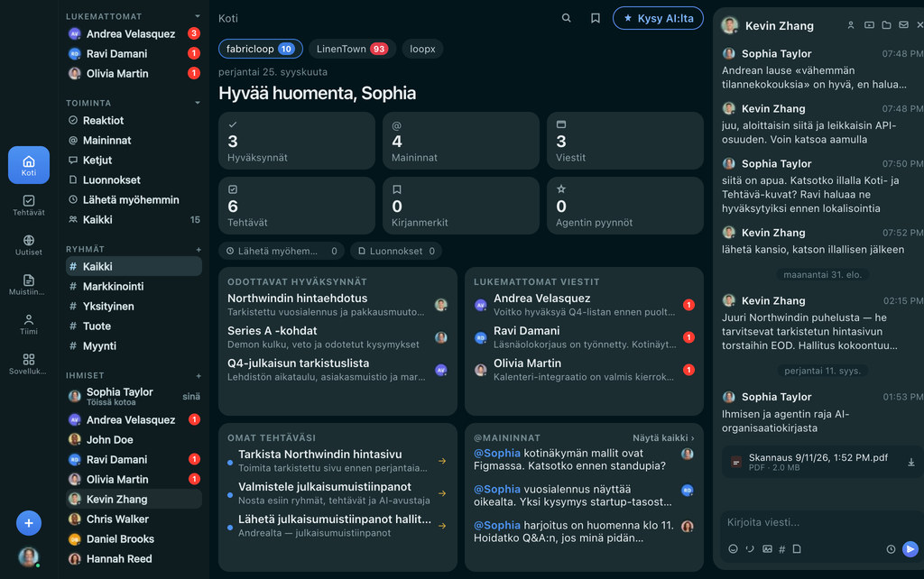924x579 pixels.
Task: Open Reaktiot in the Toiminta list
Action: [134, 120]
